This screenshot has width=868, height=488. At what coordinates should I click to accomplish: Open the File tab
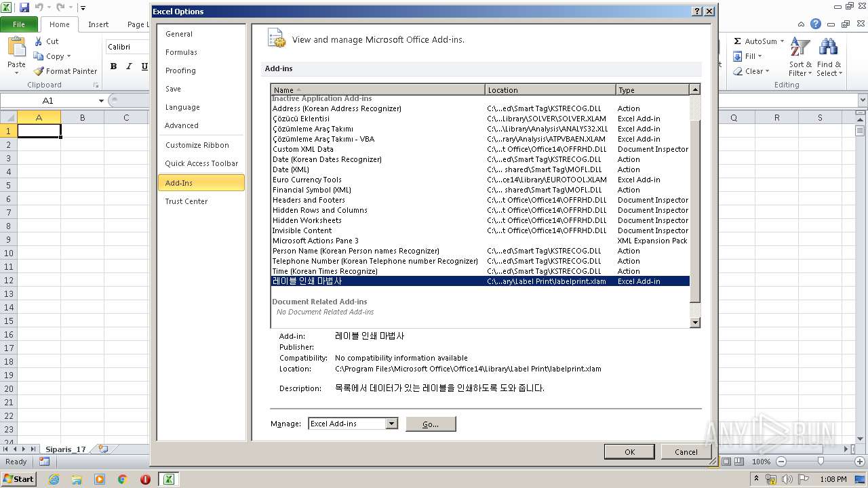tap(19, 24)
